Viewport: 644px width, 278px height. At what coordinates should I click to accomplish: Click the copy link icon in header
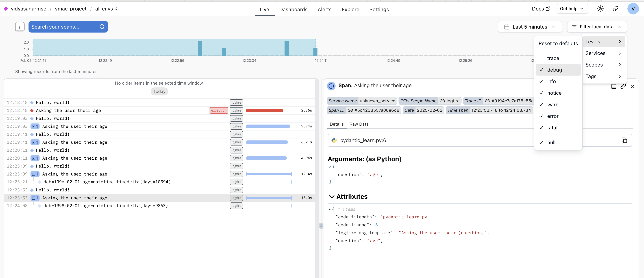click(615, 9)
